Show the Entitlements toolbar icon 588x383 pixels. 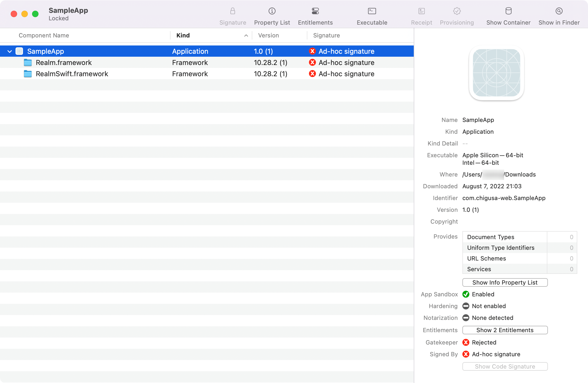pyautogui.click(x=315, y=11)
